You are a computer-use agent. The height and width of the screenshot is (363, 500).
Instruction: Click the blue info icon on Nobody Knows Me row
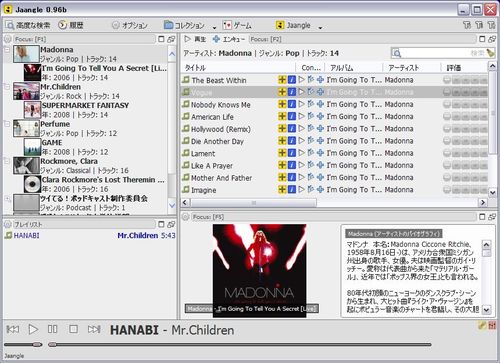click(292, 104)
